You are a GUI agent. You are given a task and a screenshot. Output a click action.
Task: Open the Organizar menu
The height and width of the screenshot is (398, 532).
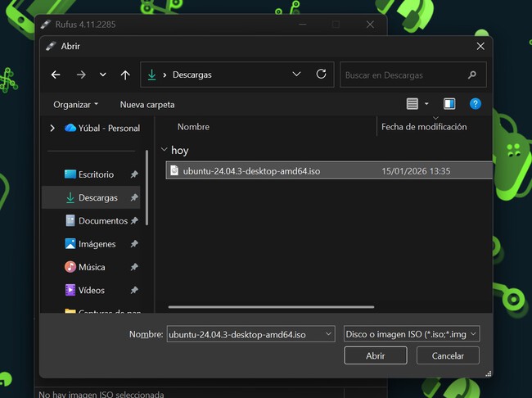point(75,105)
